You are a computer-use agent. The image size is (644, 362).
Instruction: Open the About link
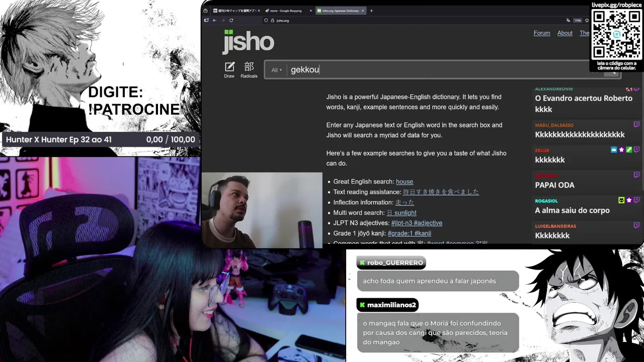point(565,33)
